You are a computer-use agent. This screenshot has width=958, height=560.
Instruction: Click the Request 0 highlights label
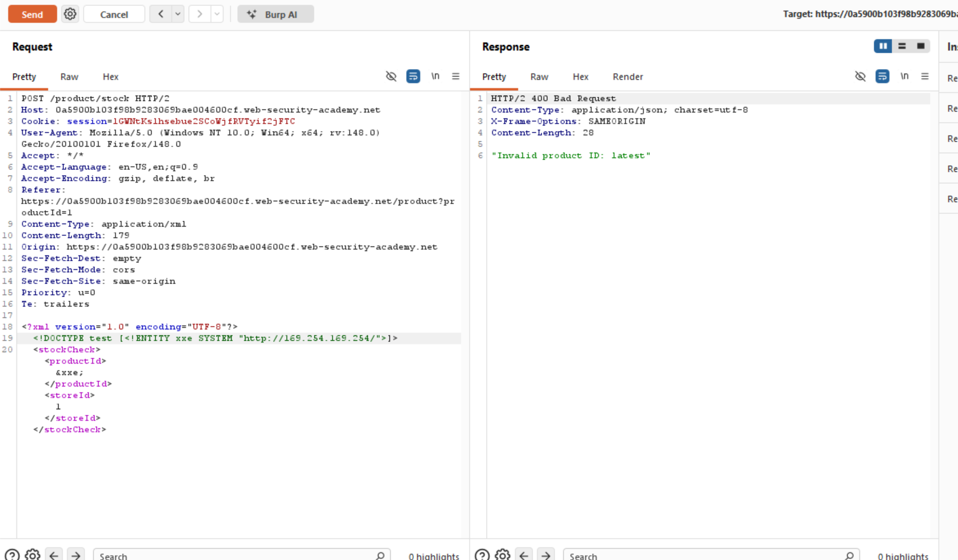coord(434,556)
